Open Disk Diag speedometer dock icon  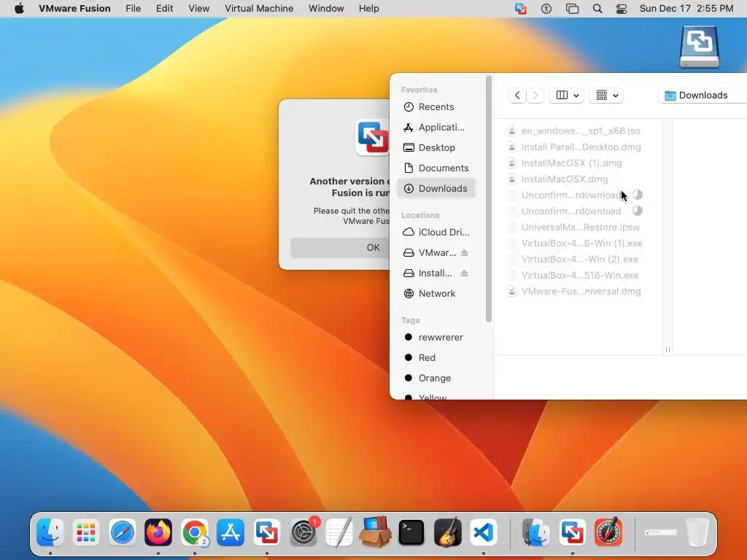pyautogui.click(x=608, y=532)
